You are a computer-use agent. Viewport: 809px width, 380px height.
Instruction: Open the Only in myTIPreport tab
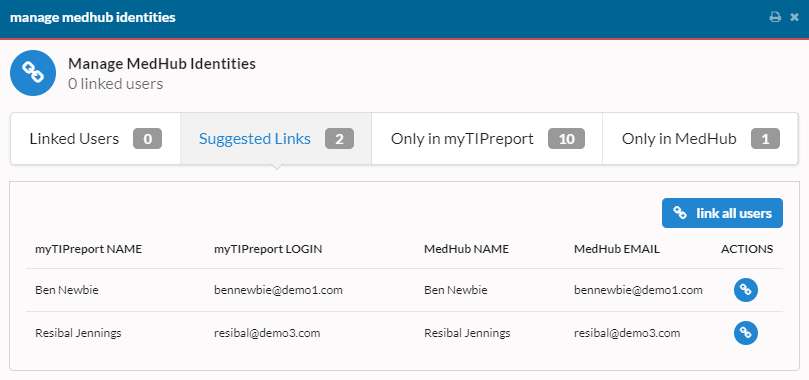[x=487, y=139]
